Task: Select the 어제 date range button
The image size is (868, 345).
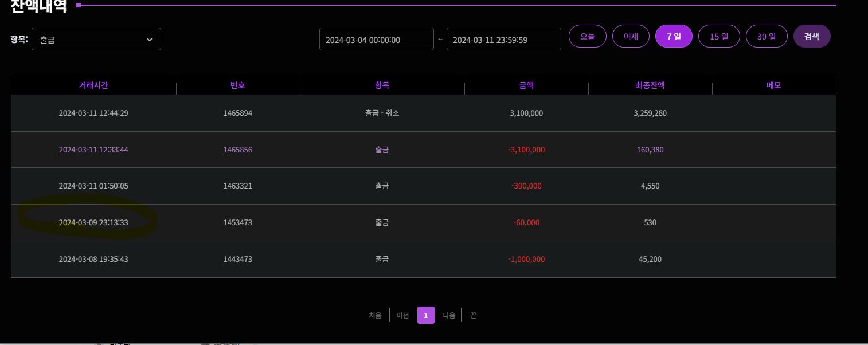Action: (631, 37)
